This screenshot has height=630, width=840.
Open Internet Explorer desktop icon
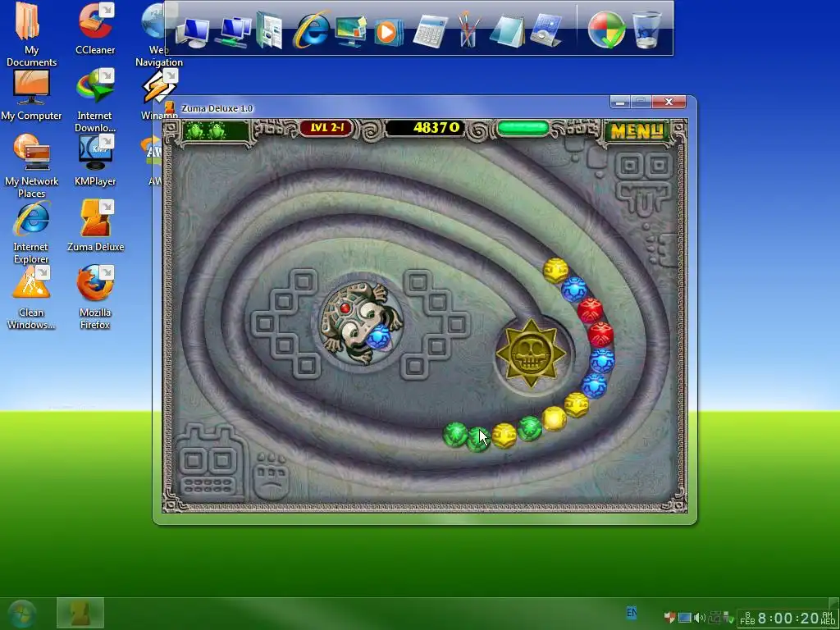click(31, 232)
